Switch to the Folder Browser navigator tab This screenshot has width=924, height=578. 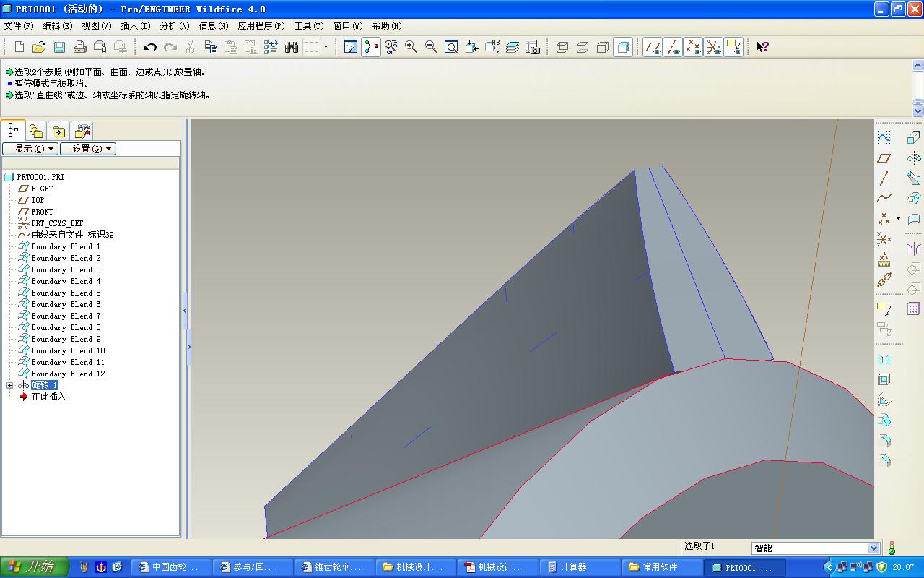point(36,131)
